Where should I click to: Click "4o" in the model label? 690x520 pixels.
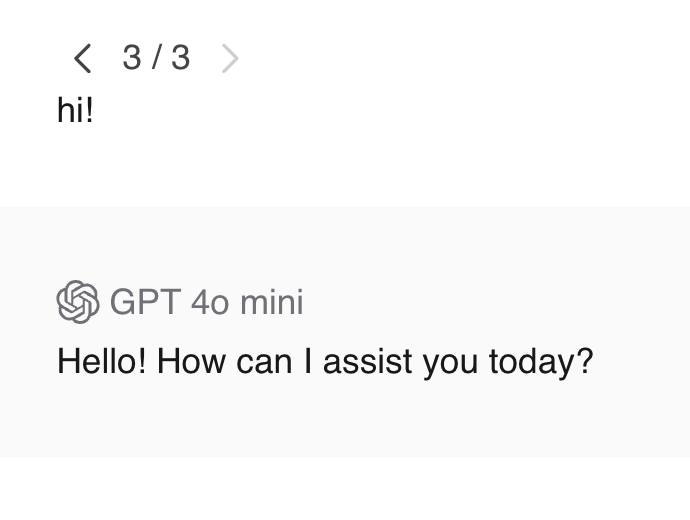pos(210,302)
